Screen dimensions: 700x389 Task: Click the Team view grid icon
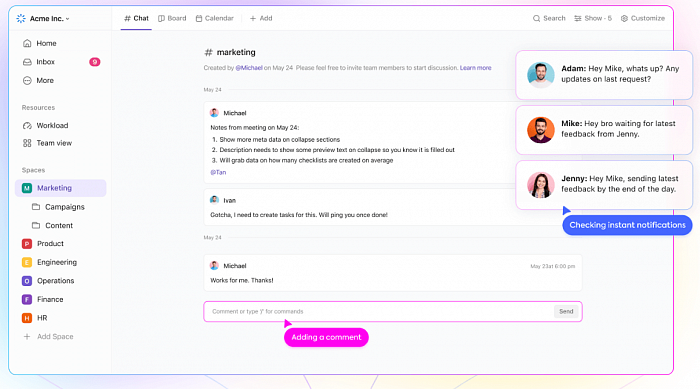tap(27, 143)
